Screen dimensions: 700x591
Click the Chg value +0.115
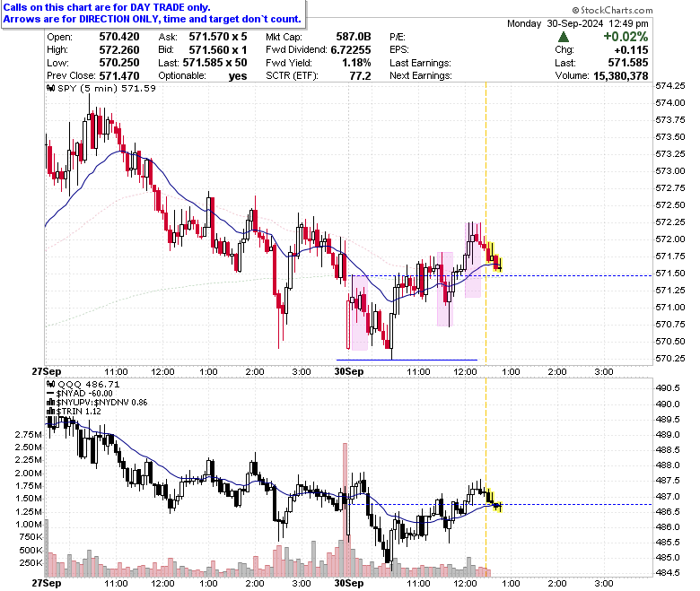631,50
